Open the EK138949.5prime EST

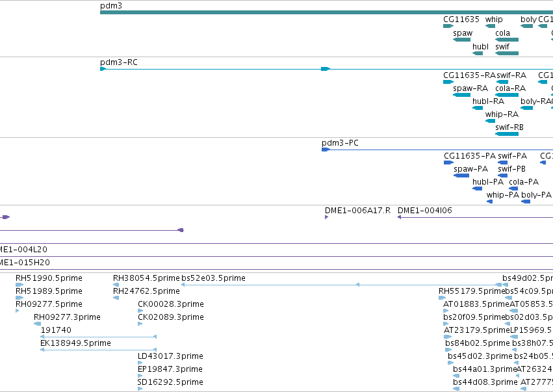click(98, 350)
